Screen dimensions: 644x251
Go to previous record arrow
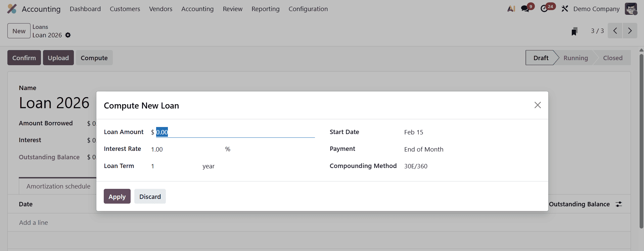coord(615,31)
